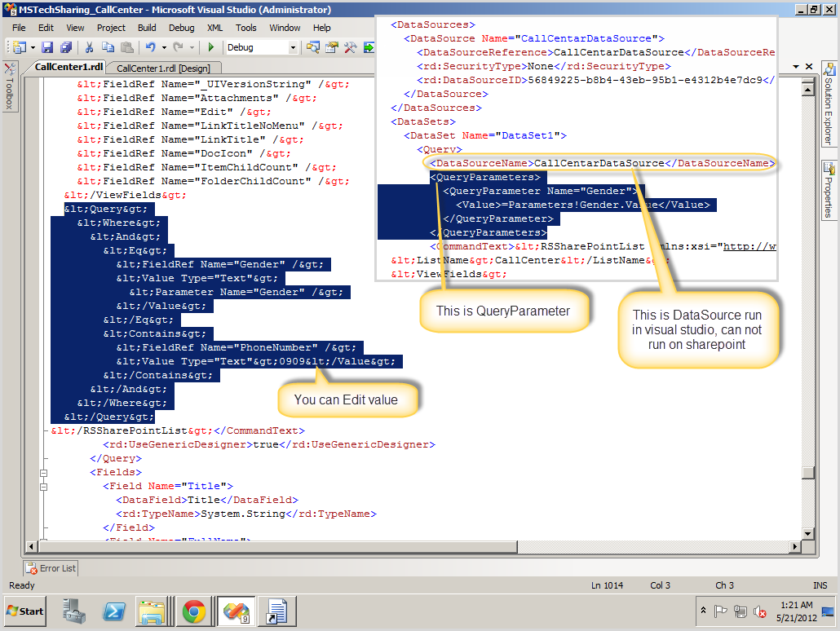
Task: Open the Properties side panel tab
Action: pos(831,188)
